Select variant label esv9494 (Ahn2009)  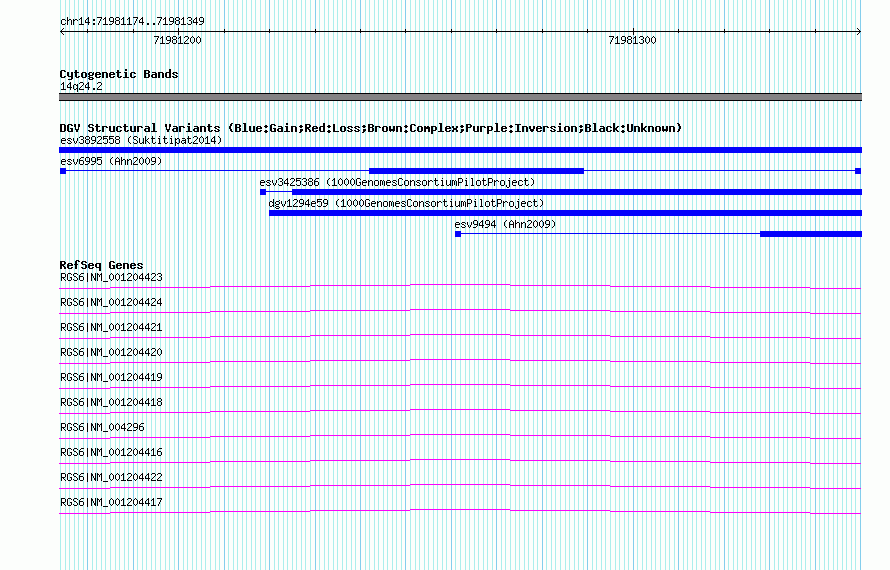click(x=505, y=224)
